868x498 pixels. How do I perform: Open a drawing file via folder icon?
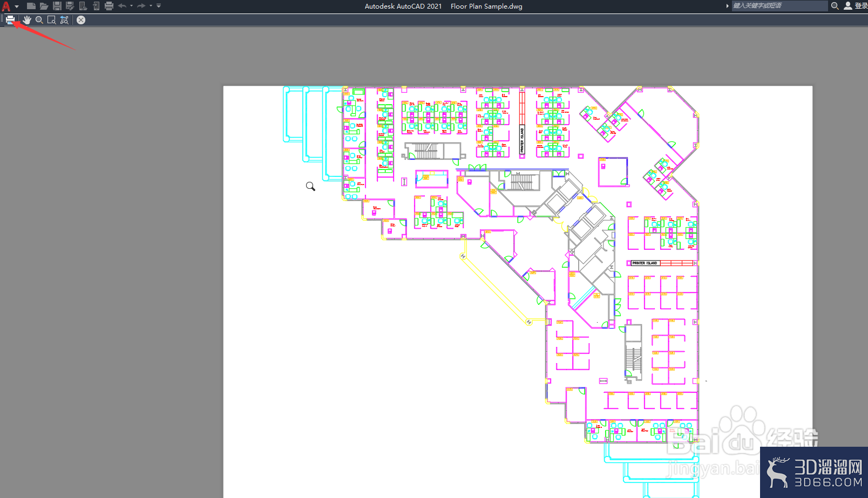click(44, 6)
